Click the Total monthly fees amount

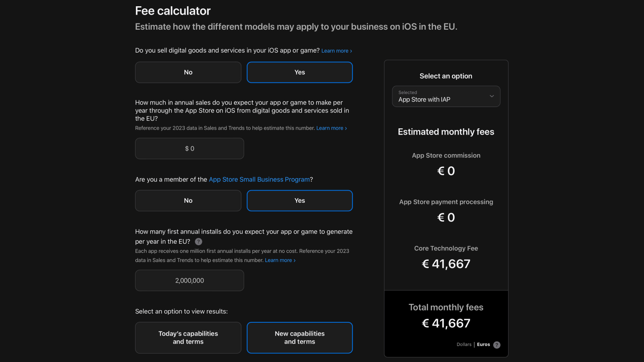click(446, 323)
